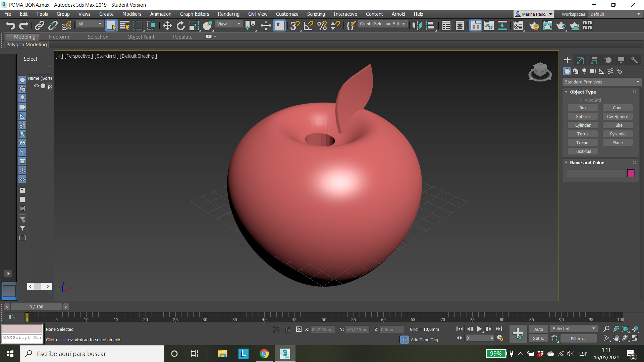644x362 pixels.
Task: Toggle the 3D Snaps icon
Action: (x=295, y=25)
